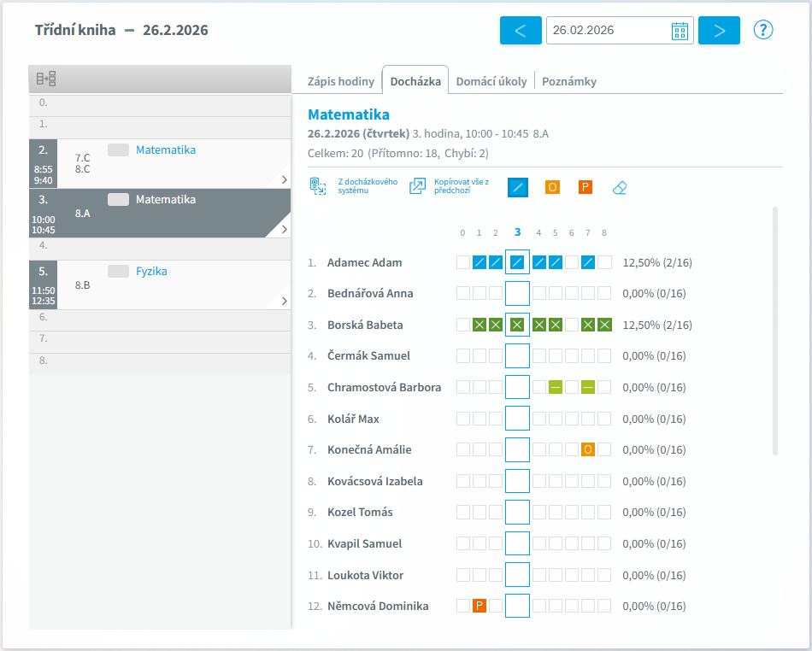812x651 pixels.
Task: Expand the 5th lesson Fyzika row arrow
Action: click(284, 301)
